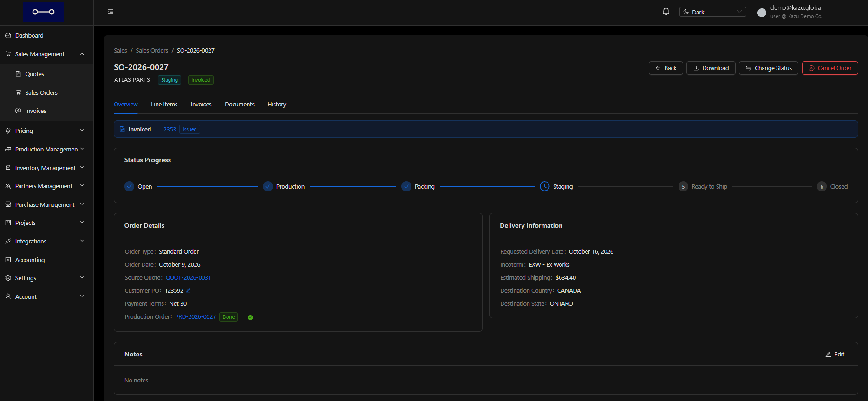This screenshot has height=401, width=868.
Task: Edit the Customer PO with the pencil icon
Action: coord(188,290)
